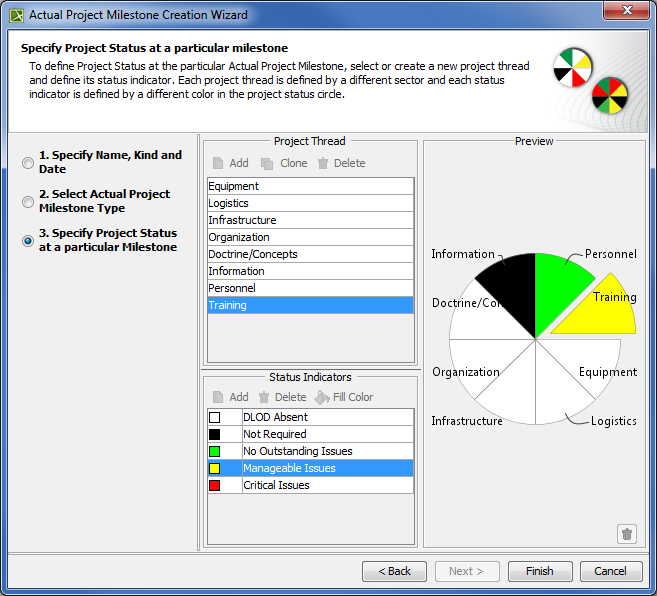The width and height of the screenshot is (657, 596).
Task: Click yellow swatch for Manageable Issues
Action: [215, 468]
